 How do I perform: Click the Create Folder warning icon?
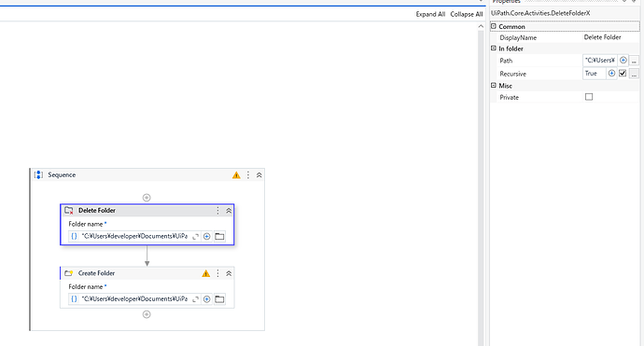(205, 273)
